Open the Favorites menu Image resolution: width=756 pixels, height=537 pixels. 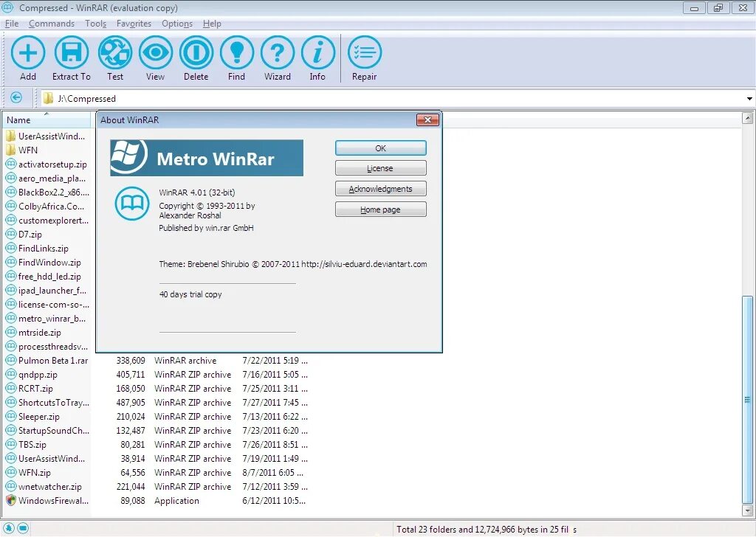tap(134, 24)
